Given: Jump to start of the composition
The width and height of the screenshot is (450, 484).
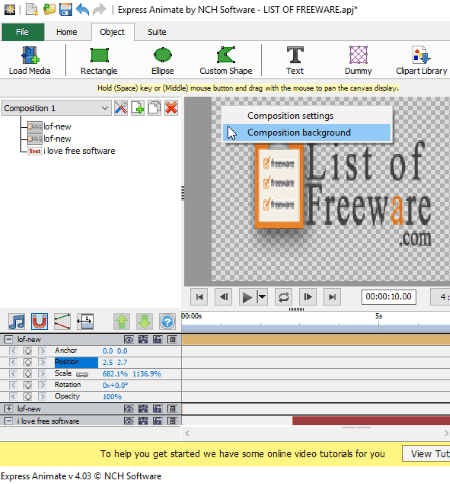Looking at the screenshot, I should pyautogui.click(x=199, y=297).
